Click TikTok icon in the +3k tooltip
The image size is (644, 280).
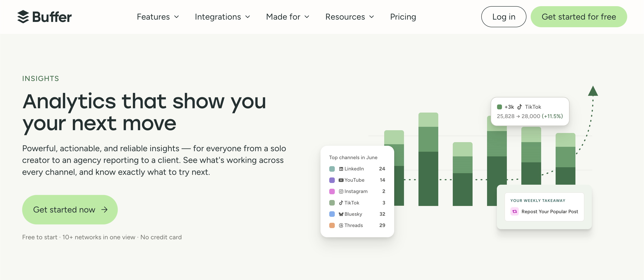[519, 107]
